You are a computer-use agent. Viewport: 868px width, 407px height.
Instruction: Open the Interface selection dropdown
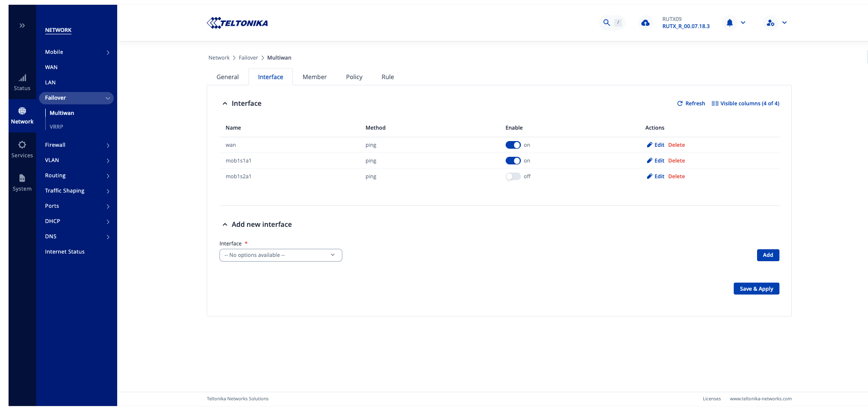pyautogui.click(x=280, y=255)
